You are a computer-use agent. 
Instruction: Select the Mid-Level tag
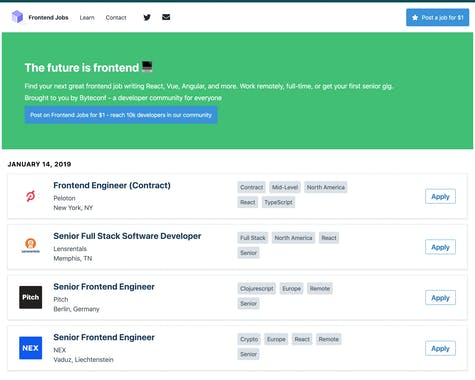click(285, 187)
